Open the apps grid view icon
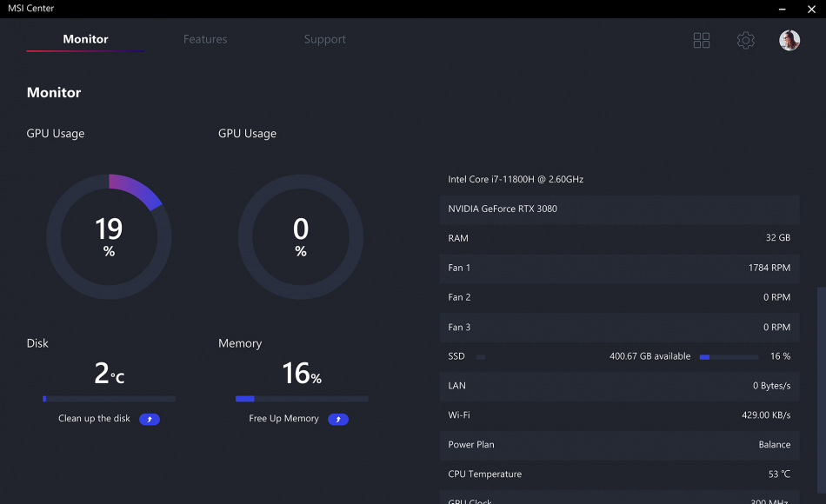 point(702,40)
